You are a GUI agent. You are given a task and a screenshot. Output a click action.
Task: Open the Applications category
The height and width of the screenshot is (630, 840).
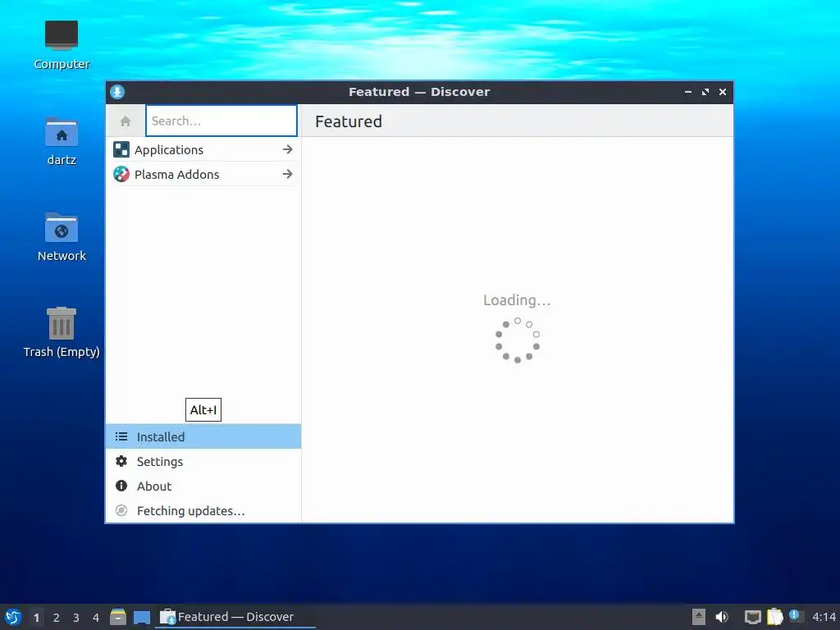[203, 149]
